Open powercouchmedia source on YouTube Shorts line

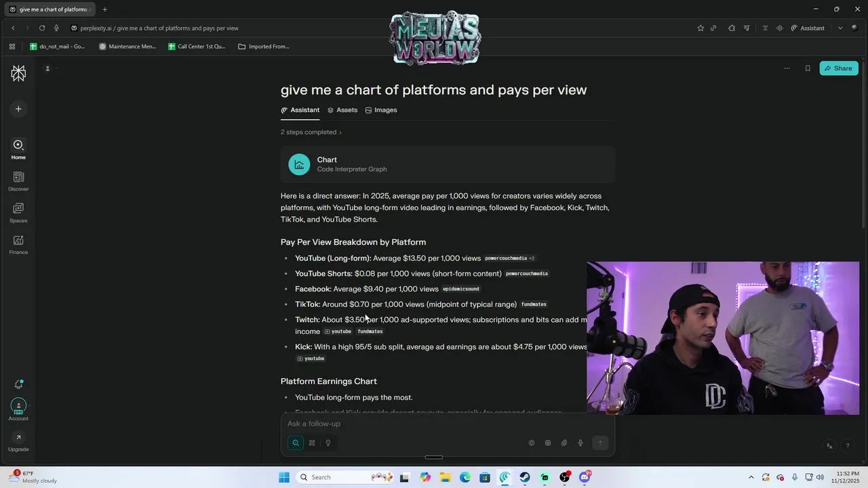click(527, 274)
